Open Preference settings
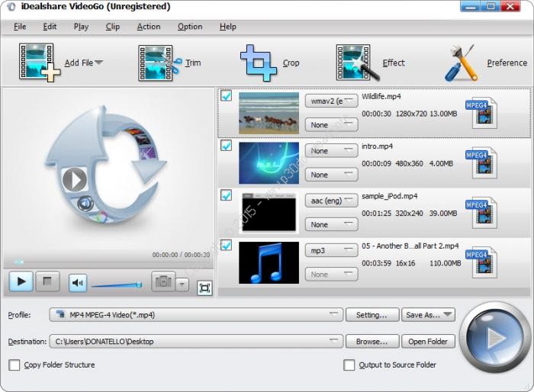This screenshot has width=534, height=392. pyautogui.click(x=487, y=63)
